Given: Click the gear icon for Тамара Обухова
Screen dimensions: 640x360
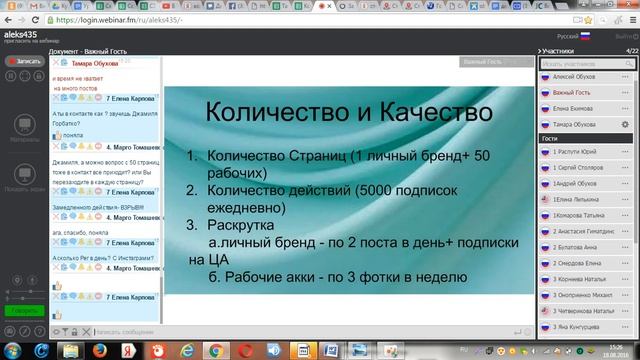Looking at the screenshot, I should pos(625,124).
